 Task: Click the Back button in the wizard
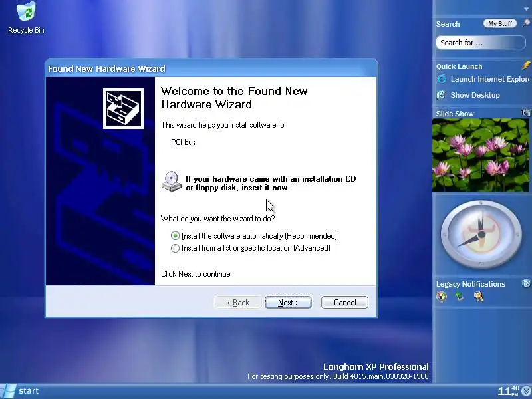click(238, 303)
